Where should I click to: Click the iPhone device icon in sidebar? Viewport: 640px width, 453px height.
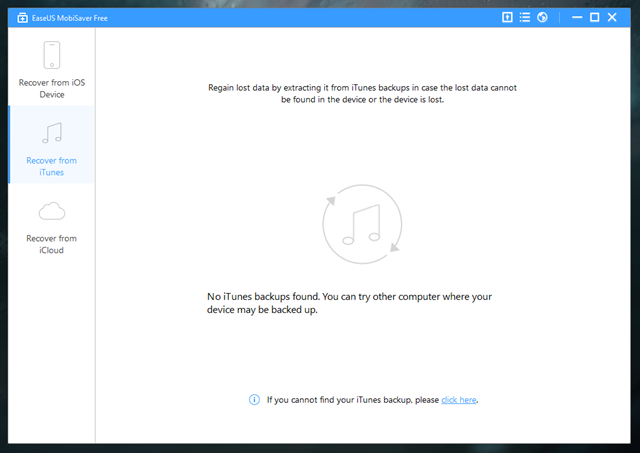pyautogui.click(x=52, y=55)
